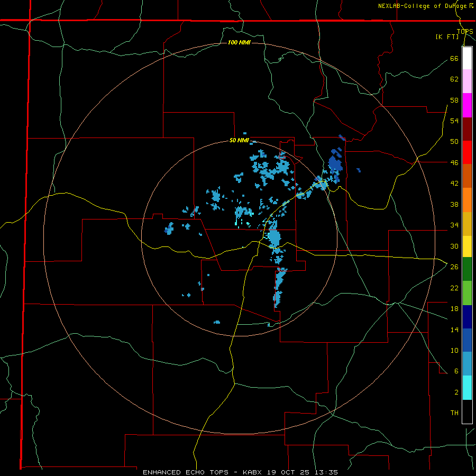Screen dimensions: 476x476
Task: Click the '100 NMI' range ring label
Action: 239,42
